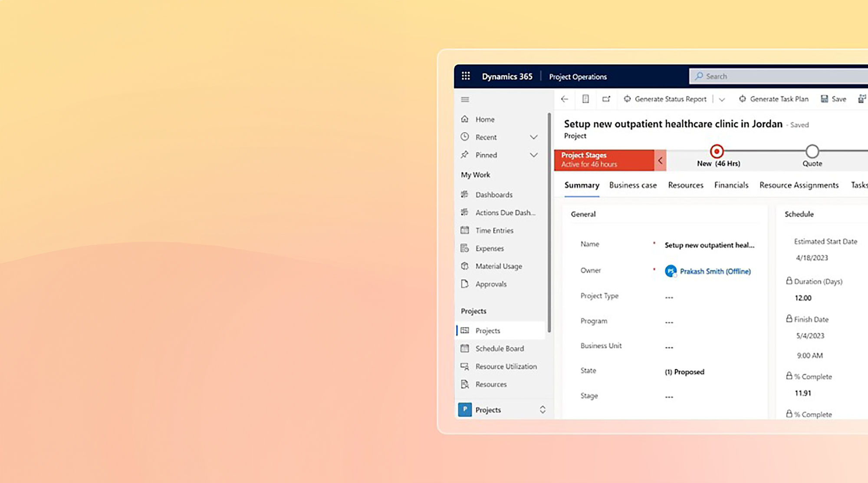Image resolution: width=868 pixels, height=483 pixels.
Task: Click the Dashboards icon in My Work
Action: tap(465, 195)
